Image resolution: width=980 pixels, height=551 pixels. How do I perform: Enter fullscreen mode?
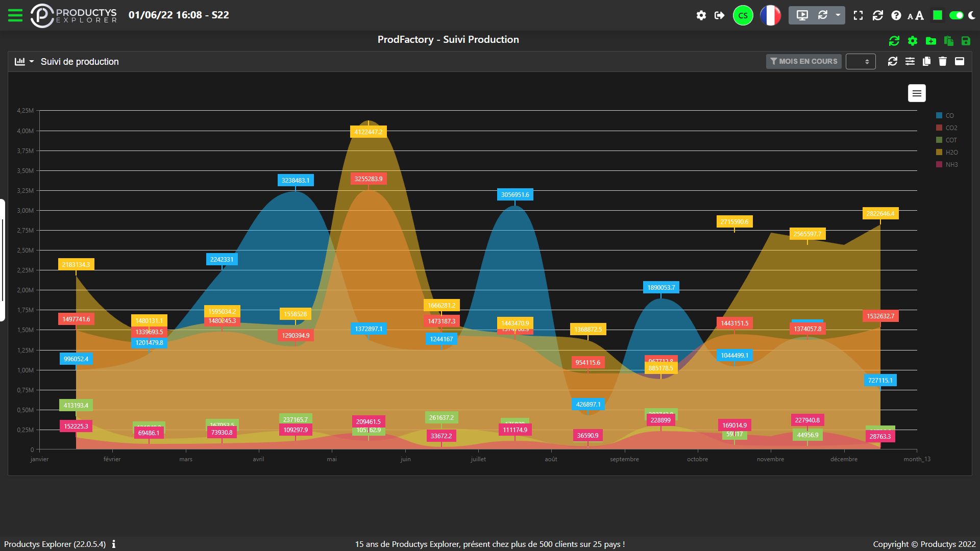pyautogui.click(x=858, y=15)
